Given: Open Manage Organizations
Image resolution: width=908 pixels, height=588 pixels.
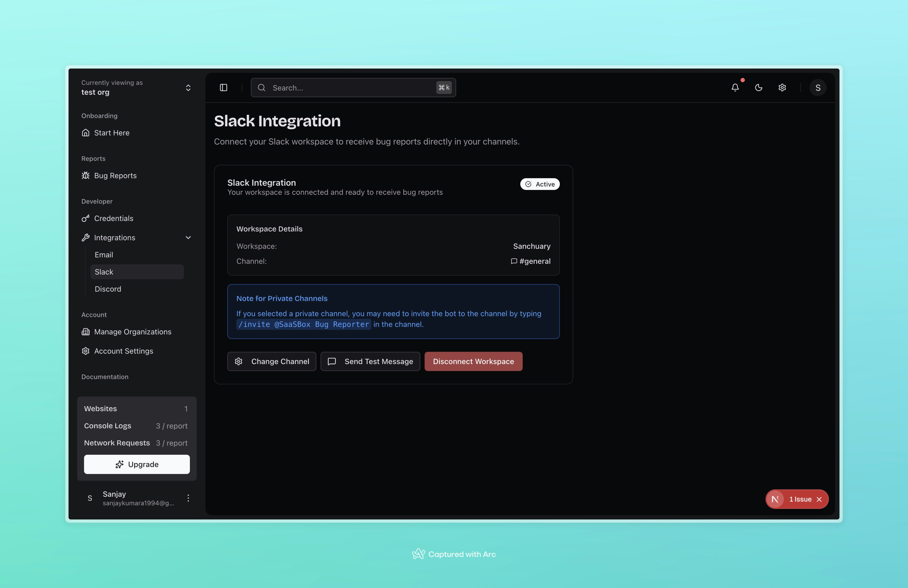Looking at the screenshot, I should 132,332.
